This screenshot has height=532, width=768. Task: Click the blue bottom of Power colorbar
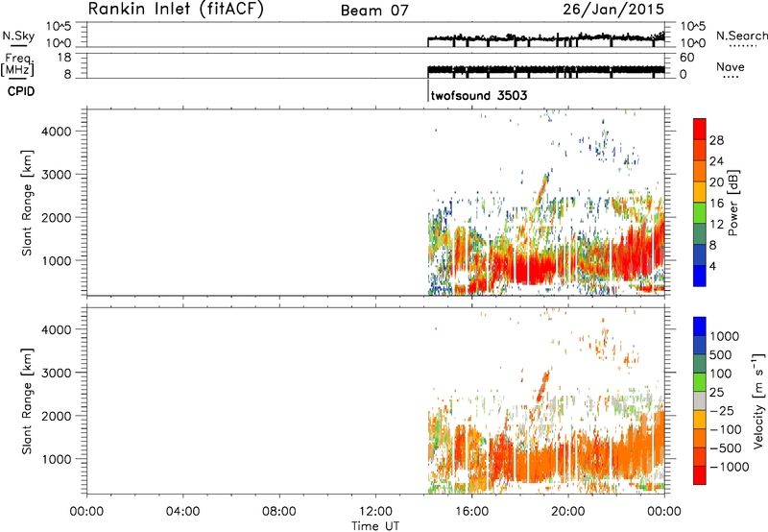[700, 276]
